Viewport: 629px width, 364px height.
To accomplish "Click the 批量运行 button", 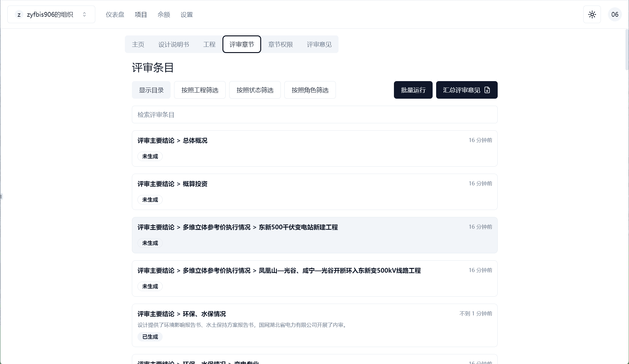I will [413, 90].
